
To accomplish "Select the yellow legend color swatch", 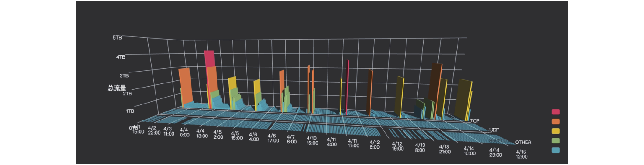I will click(555, 131).
